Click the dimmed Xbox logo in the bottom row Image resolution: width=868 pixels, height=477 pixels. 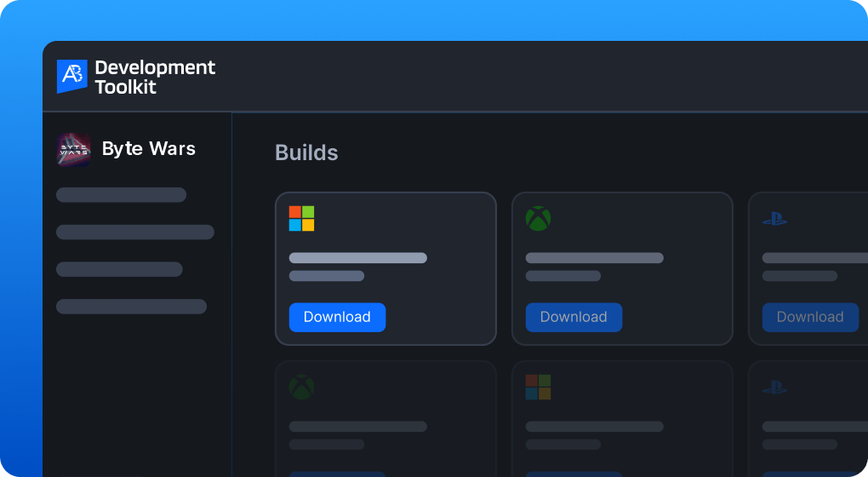(302, 388)
